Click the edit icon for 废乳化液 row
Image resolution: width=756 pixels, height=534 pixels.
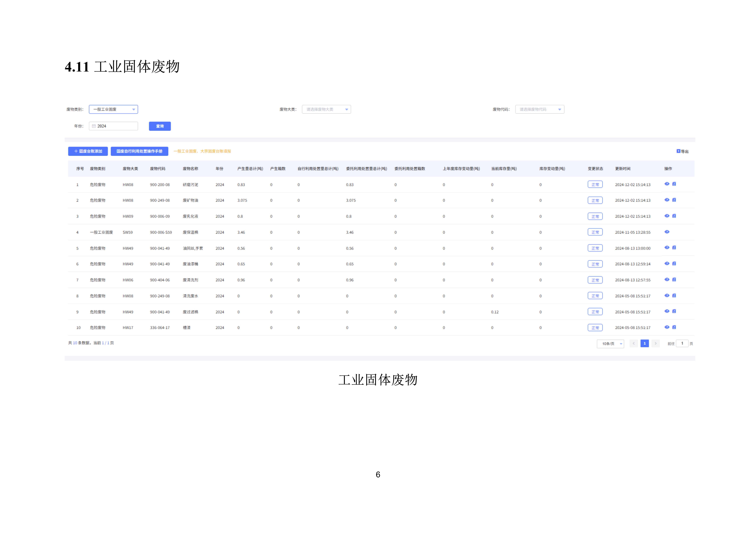click(x=674, y=216)
